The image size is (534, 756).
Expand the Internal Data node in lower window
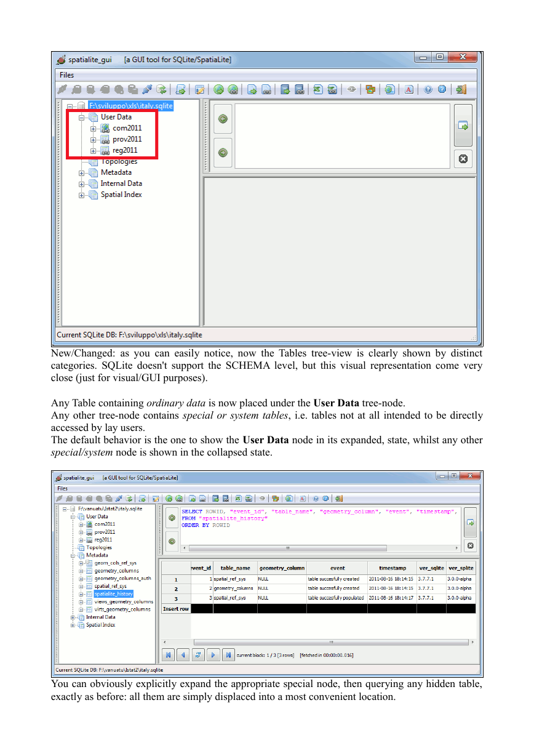(73, 617)
